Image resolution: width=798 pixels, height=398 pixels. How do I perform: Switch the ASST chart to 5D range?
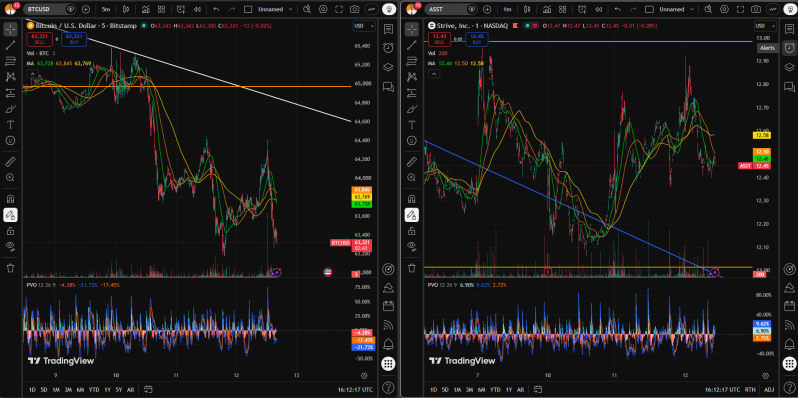tap(445, 389)
